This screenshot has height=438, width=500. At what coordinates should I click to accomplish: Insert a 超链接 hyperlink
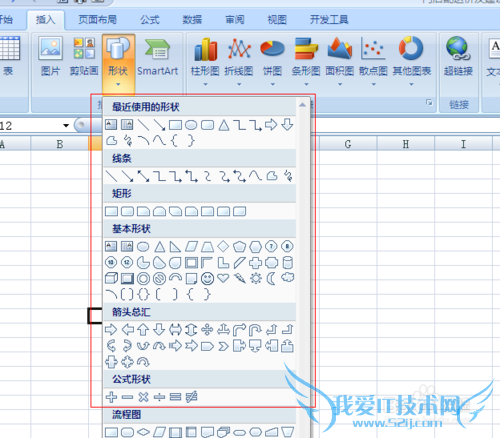point(458,57)
